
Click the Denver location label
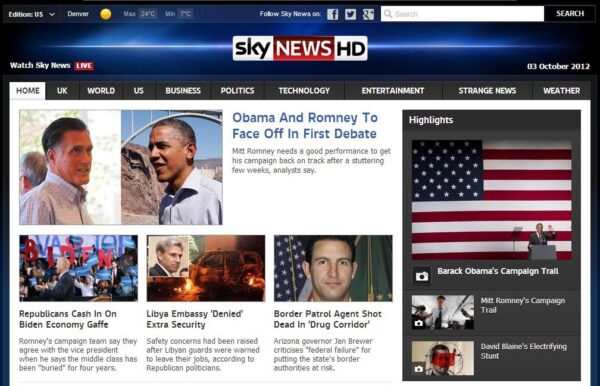(78, 14)
